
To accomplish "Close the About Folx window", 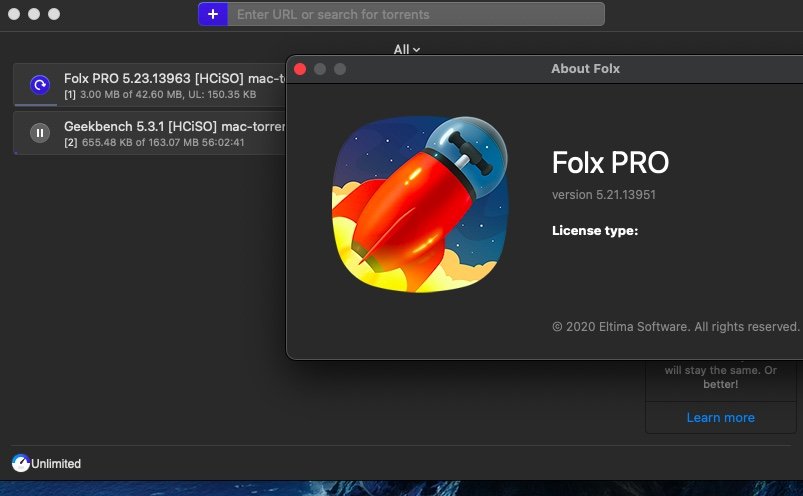I will click(300, 69).
